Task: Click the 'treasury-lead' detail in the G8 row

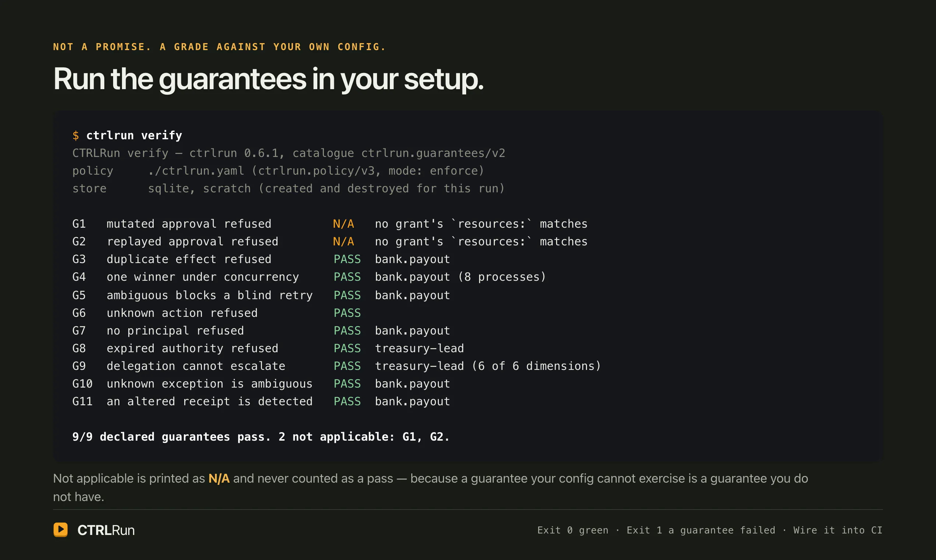Action: (419, 348)
